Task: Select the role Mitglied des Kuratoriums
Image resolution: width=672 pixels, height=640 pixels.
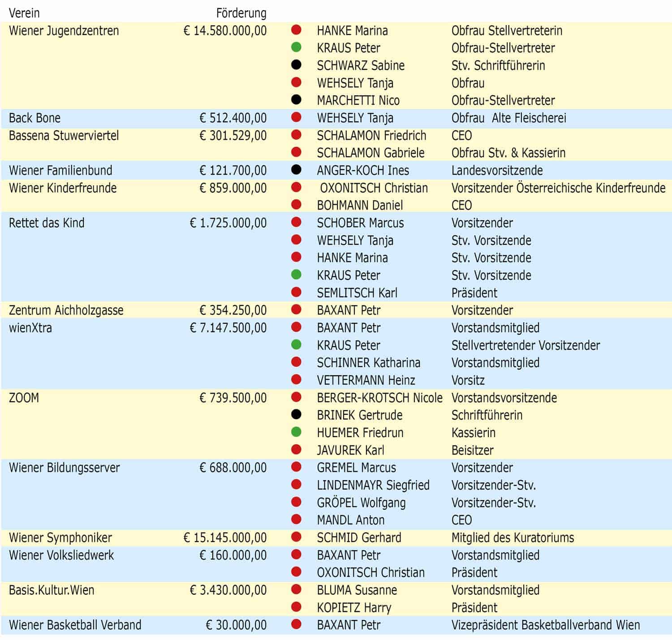Action: coord(513,537)
